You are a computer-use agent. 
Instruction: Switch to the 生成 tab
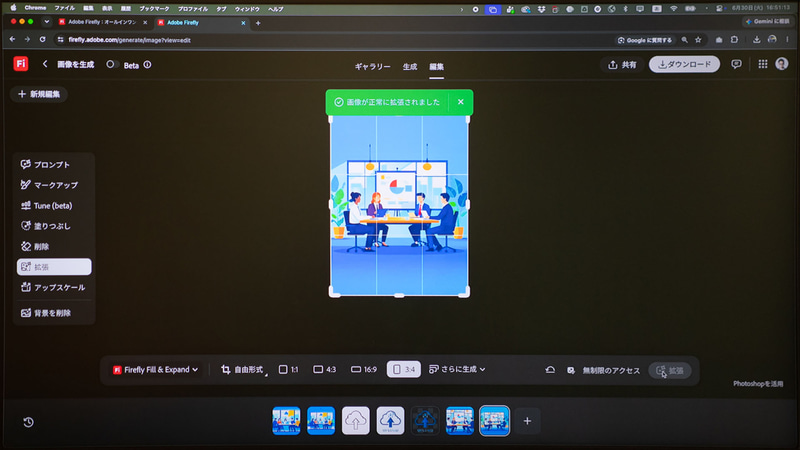[x=410, y=66]
